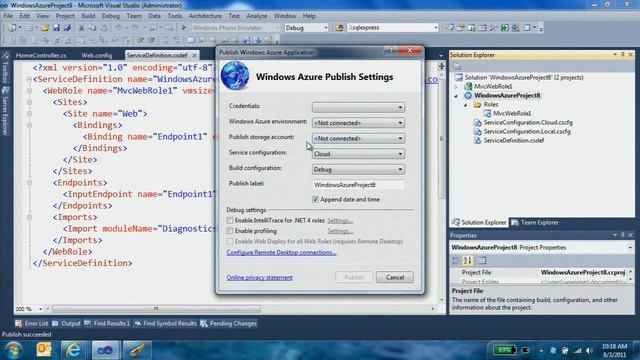Click the Copy toolbar icon
This screenshot has height=360, width=640.
tap(92, 28)
